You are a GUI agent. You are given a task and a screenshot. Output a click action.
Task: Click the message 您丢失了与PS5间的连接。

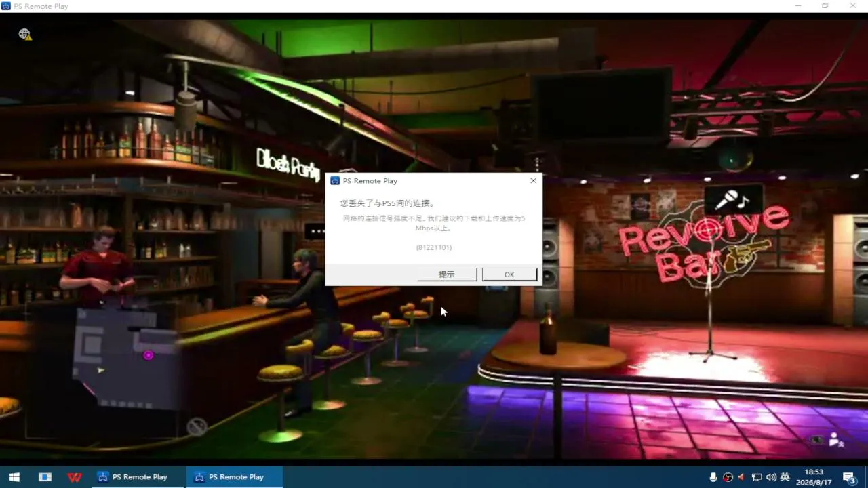pyautogui.click(x=387, y=203)
